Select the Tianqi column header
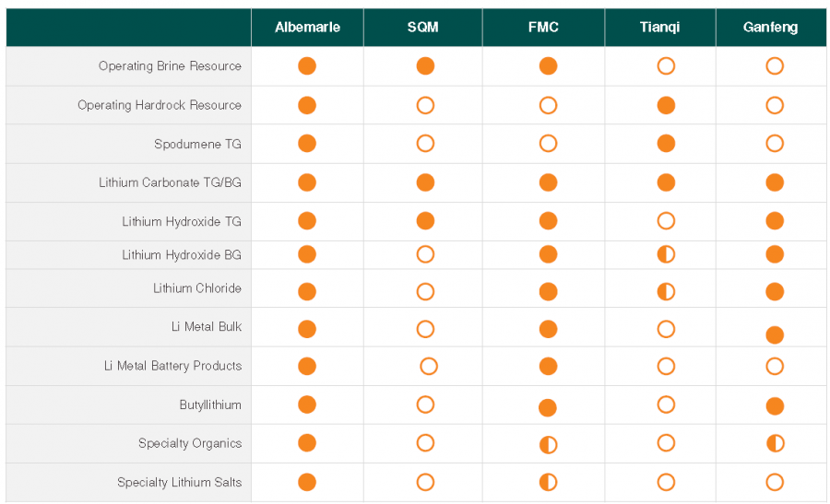The image size is (830, 504). click(x=660, y=28)
